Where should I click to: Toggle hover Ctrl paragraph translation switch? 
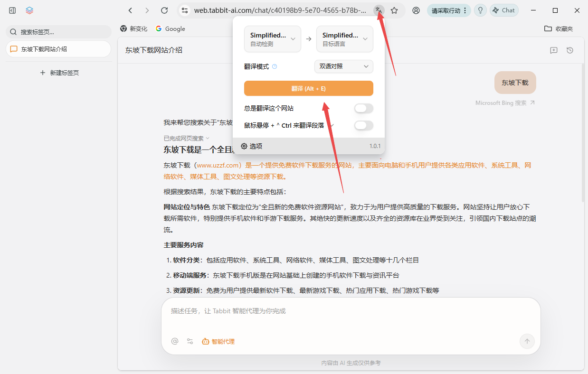[x=363, y=126]
